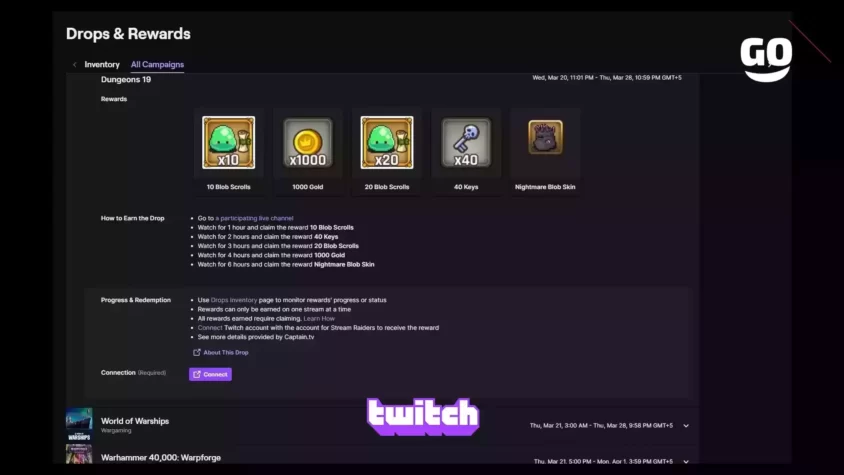Screen dimensions: 844x475
Task: Open the Drops Inventory link
Action: (x=234, y=300)
